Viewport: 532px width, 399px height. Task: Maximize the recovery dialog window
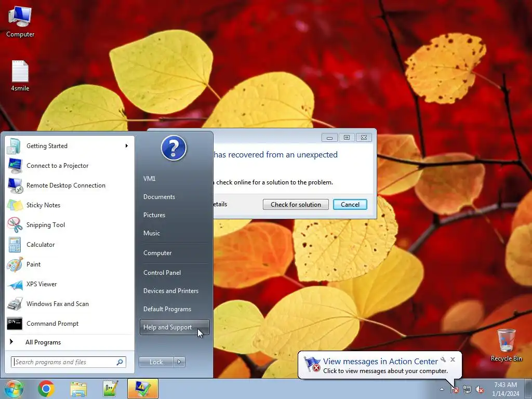tap(347, 137)
